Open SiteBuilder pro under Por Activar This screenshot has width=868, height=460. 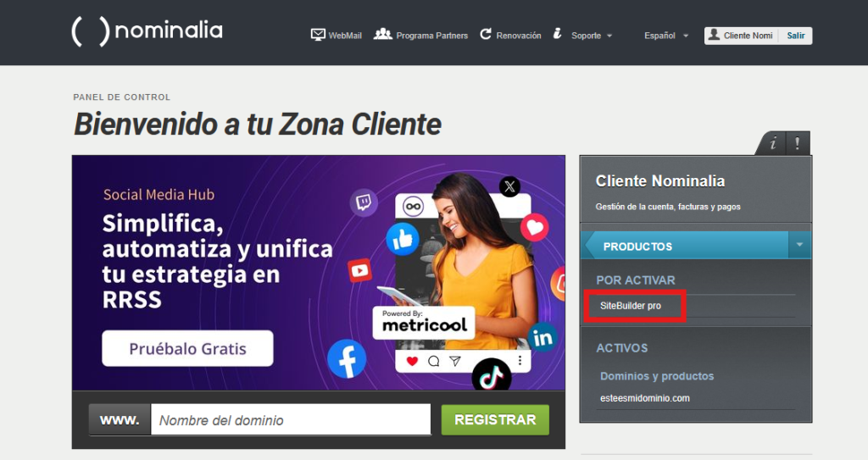click(631, 306)
